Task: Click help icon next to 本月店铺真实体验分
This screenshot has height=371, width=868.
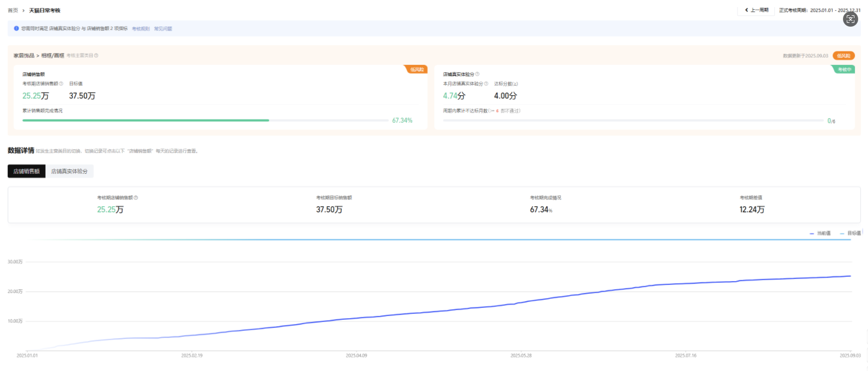Action: tap(486, 84)
